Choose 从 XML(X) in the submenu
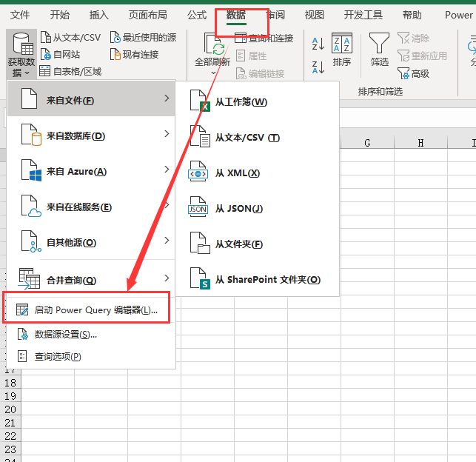The height and width of the screenshot is (462, 476). [257, 173]
